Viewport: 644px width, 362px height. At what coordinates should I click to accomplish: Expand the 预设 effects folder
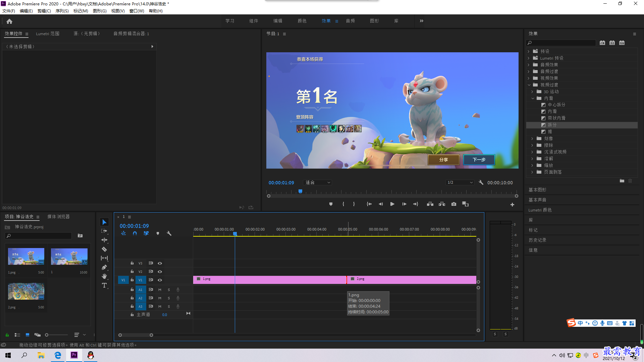coord(529,51)
